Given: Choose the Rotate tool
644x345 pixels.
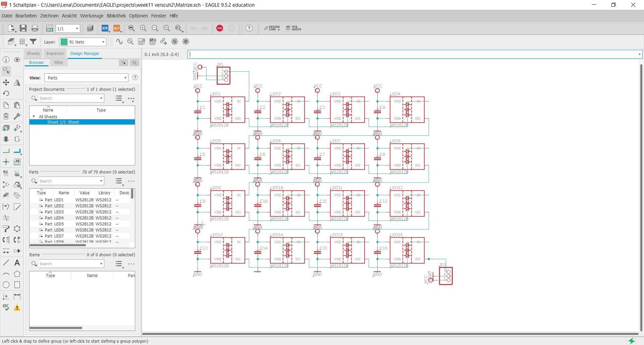Looking at the screenshot, I should pyautogui.click(x=6, y=93).
